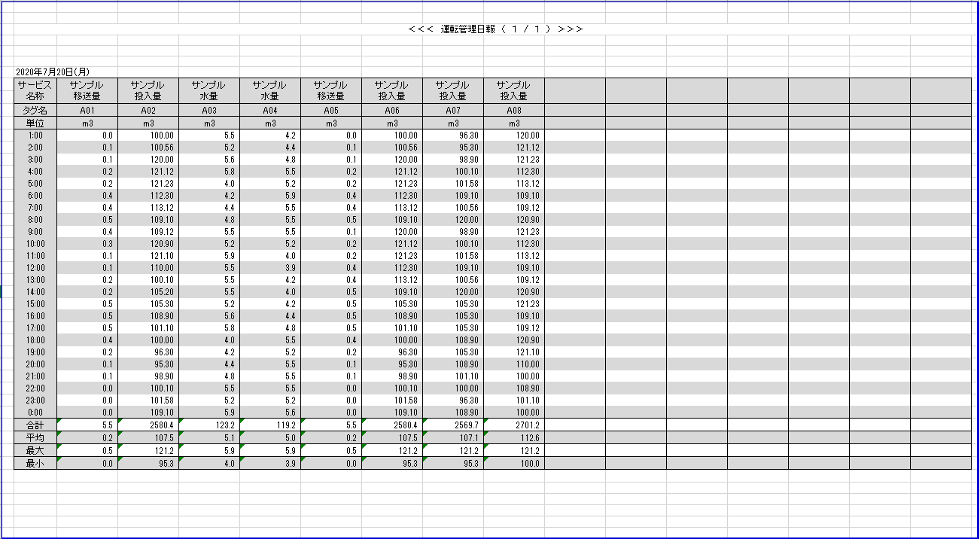Select the 101.58 value at 5:00 under A07
The image size is (980, 539).
pos(453,184)
